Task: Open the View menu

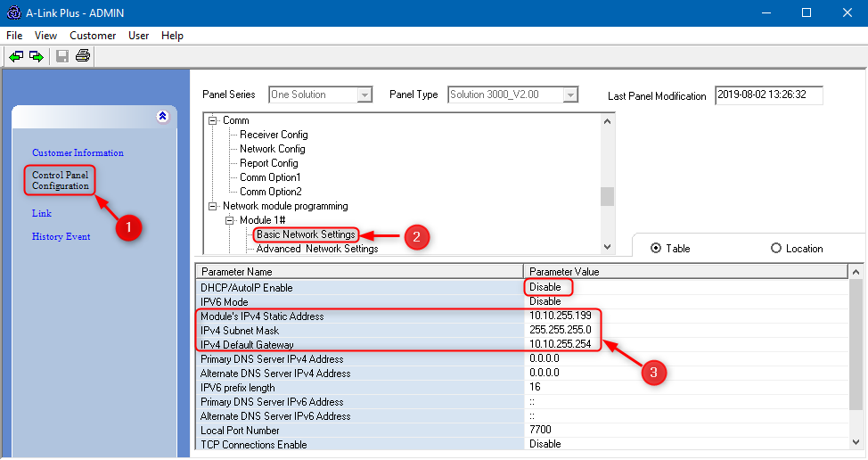Action: click(45, 36)
